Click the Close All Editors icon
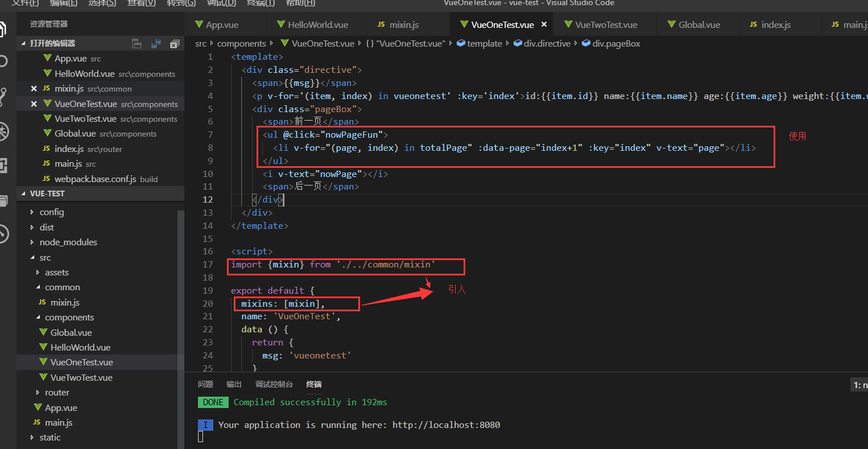 (175, 44)
